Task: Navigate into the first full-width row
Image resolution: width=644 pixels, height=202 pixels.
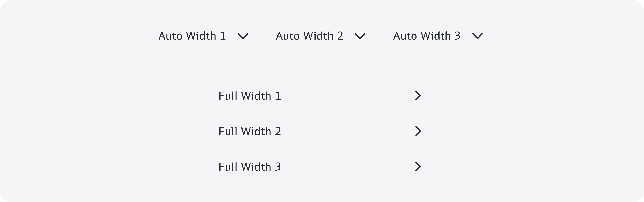Action: (x=320, y=96)
